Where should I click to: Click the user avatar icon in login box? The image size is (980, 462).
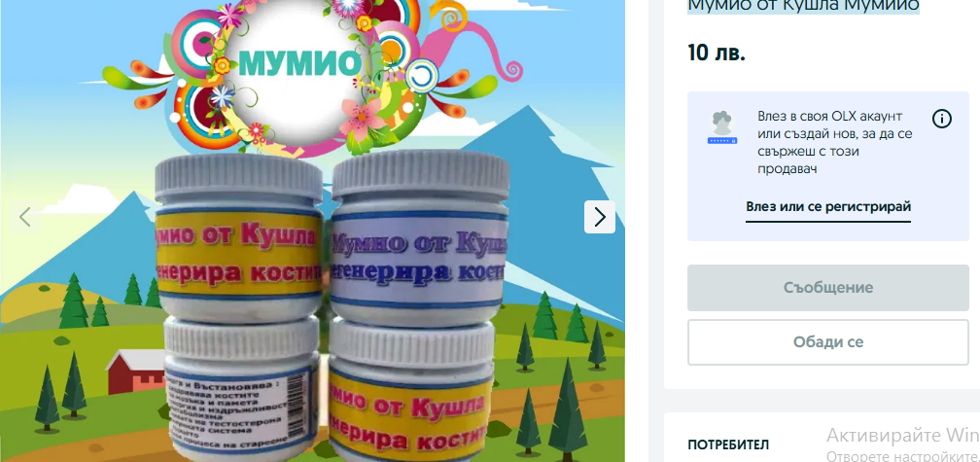721,127
